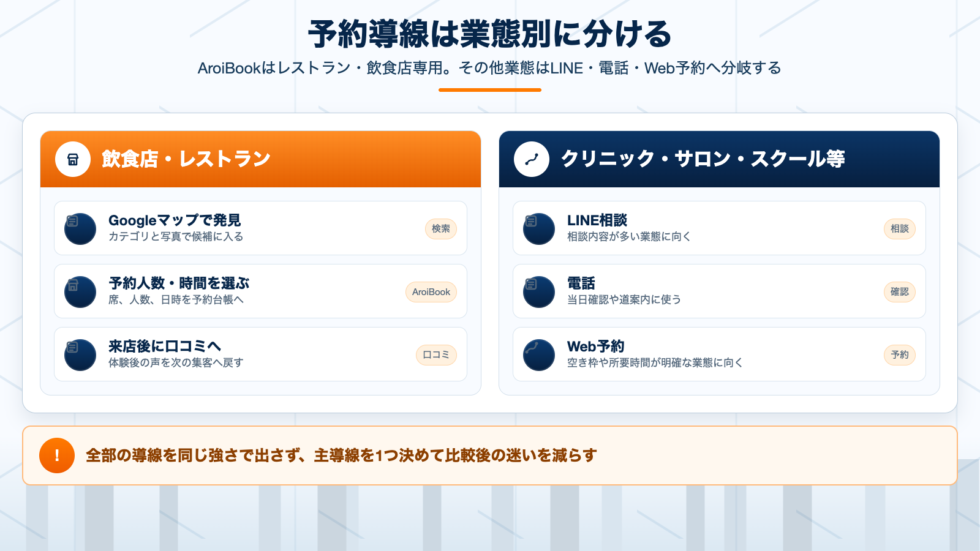Click the 検索 tag
The width and height of the screenshot is (980, 551).
tap(441, 228)
